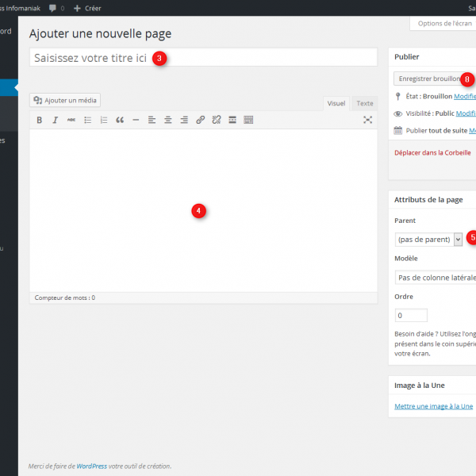476x476 pixels.
Task: Open the Parent page dropdown
Action: [x=428, y=239]
